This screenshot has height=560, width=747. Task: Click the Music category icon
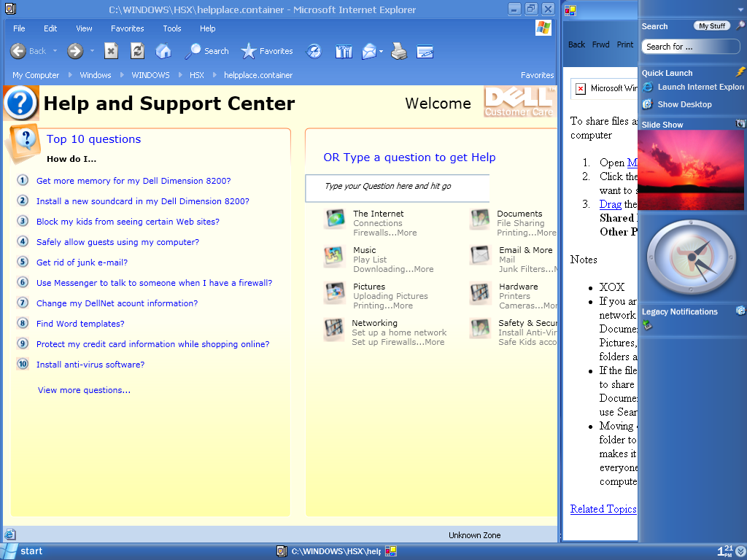pyautogui.click(x=334, y=256)
